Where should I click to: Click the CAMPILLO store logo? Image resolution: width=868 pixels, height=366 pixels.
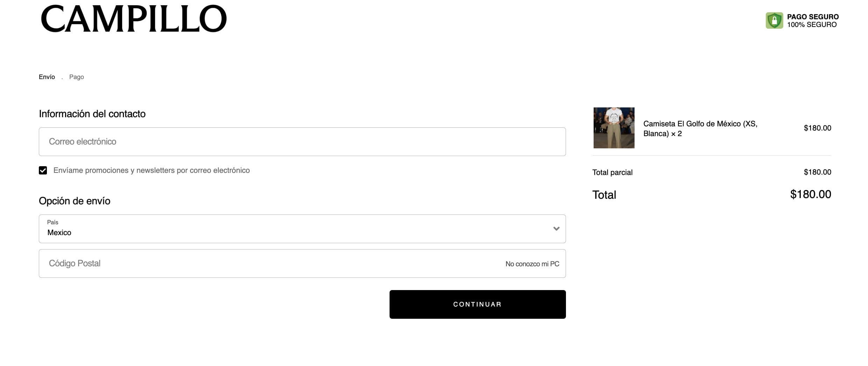134,19
